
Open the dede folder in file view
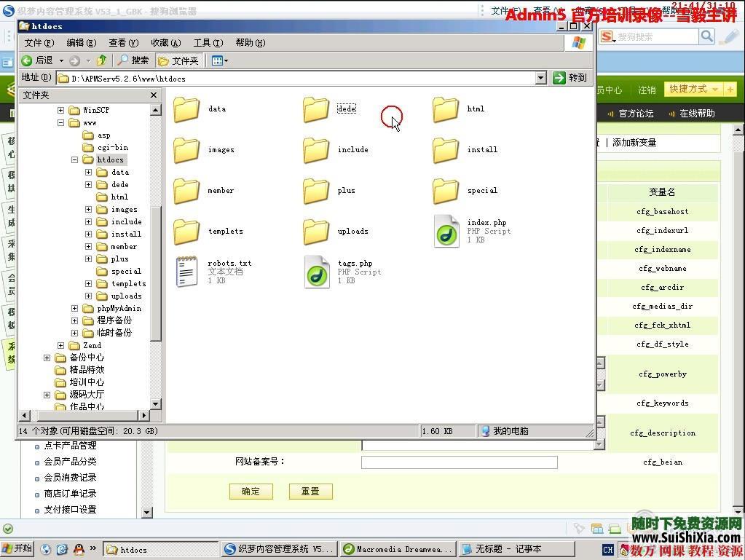click(x=317, y=109)
